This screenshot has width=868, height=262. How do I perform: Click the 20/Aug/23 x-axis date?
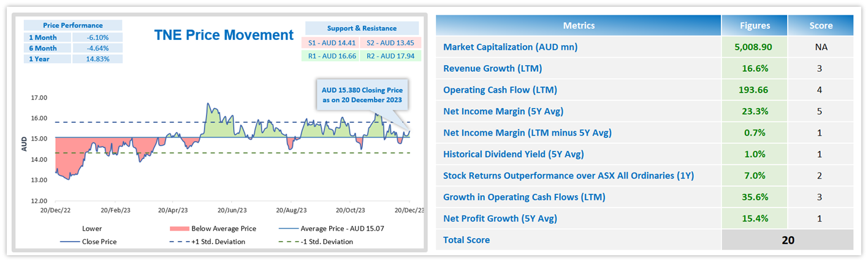[291, 210]
